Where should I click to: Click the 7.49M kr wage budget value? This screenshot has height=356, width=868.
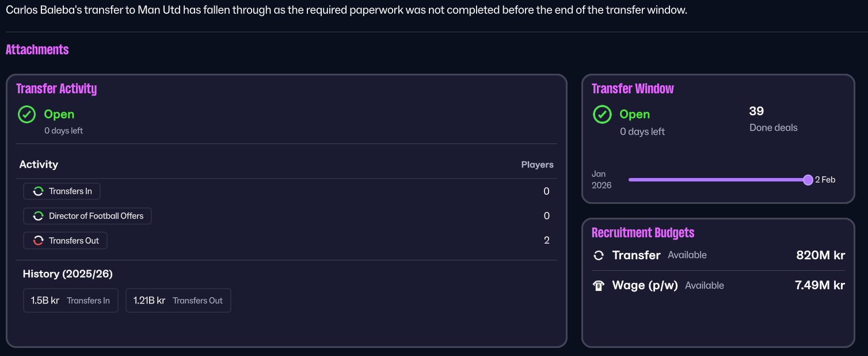coord(820,285)
